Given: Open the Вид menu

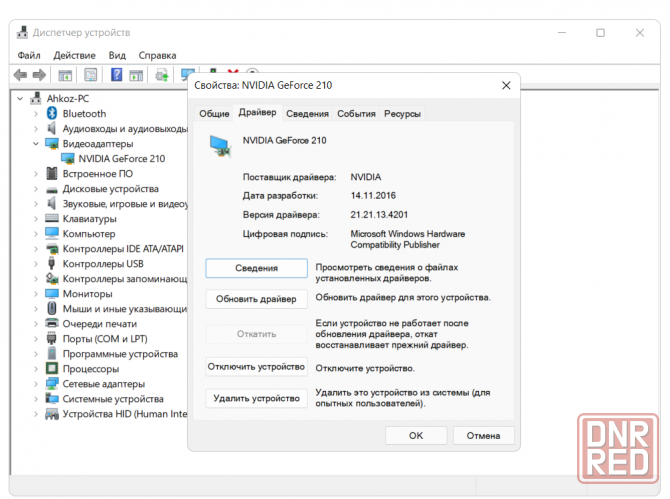Looking at the screenshot, I should click(x=117, y=56).
